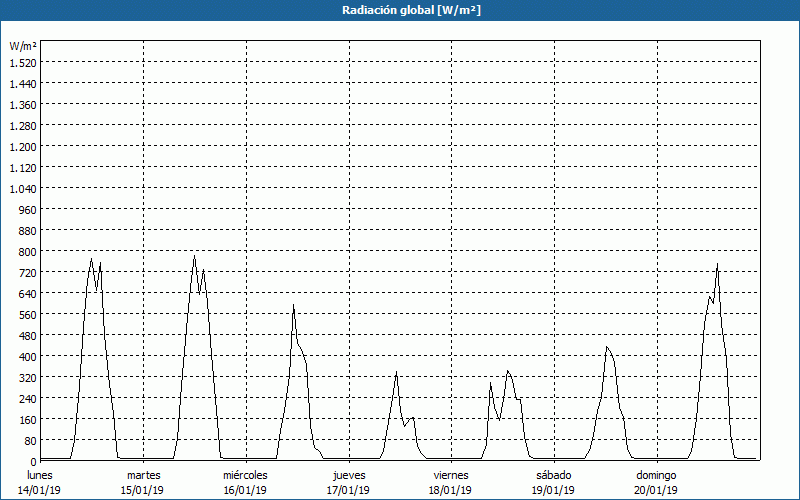800x500 pixels.
Task: Click the '640' y-axis value
Action: click(x=28, y=293)
